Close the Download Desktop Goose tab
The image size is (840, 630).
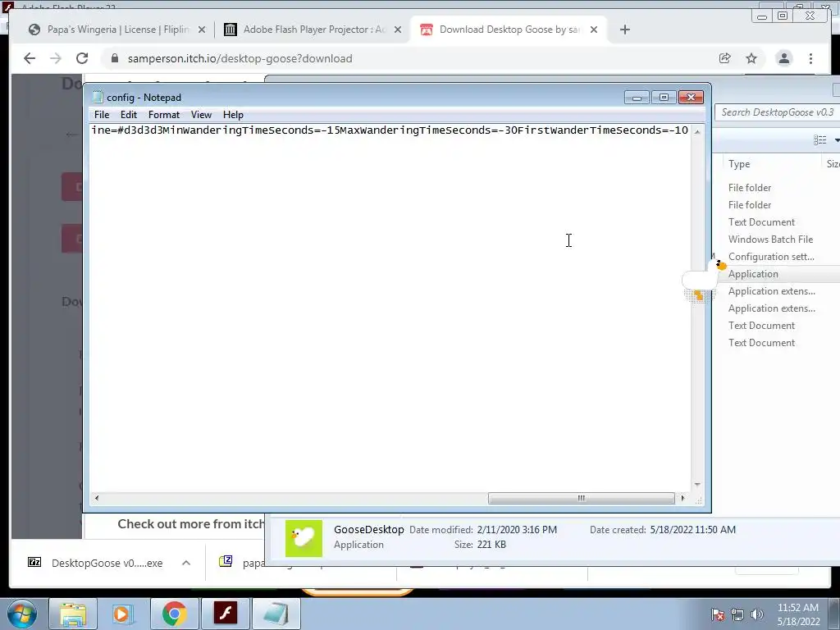click(x=594, y=30)
